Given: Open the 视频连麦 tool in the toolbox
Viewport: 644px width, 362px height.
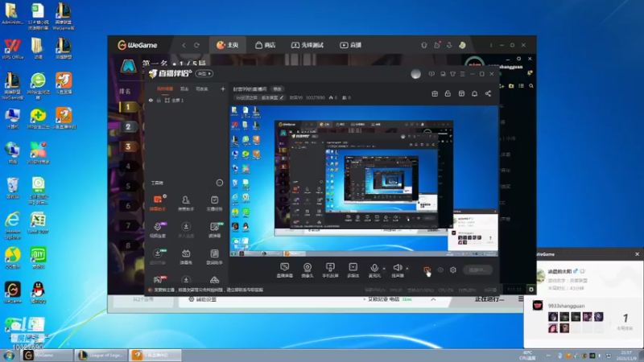Looking at the screenshot, I should (158, 230).
